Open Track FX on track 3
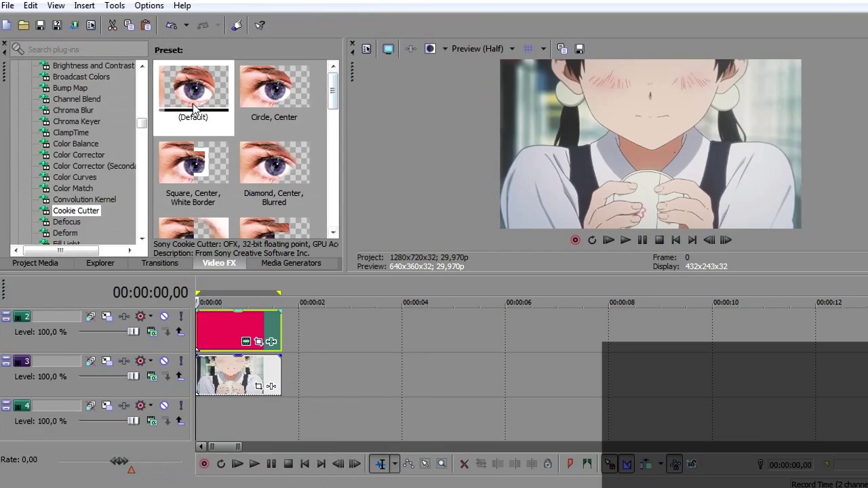This screenshot has height=488, width=868. [x=123, y=361]
